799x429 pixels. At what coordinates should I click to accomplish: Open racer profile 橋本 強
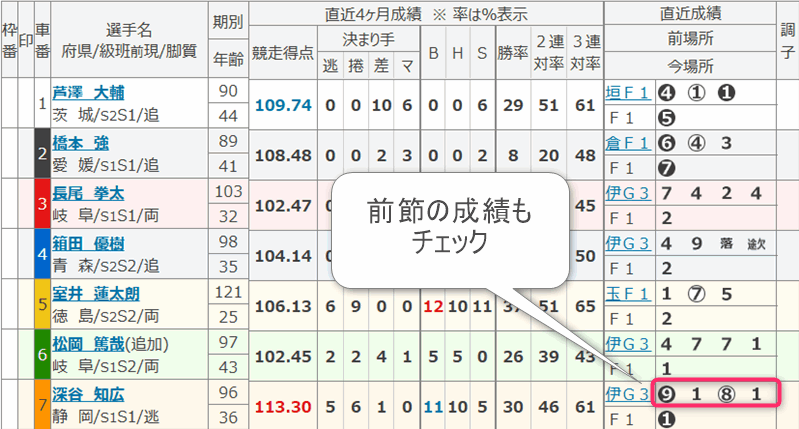click(81, 143)
